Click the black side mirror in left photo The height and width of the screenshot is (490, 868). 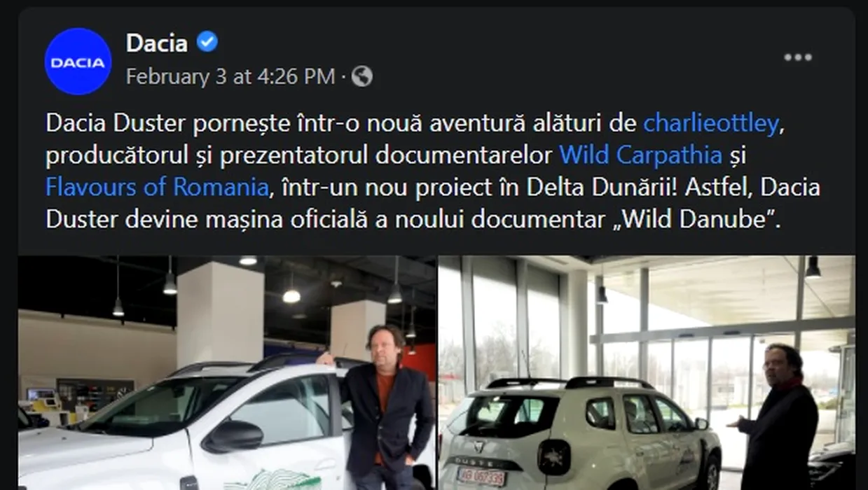[233, 436]
